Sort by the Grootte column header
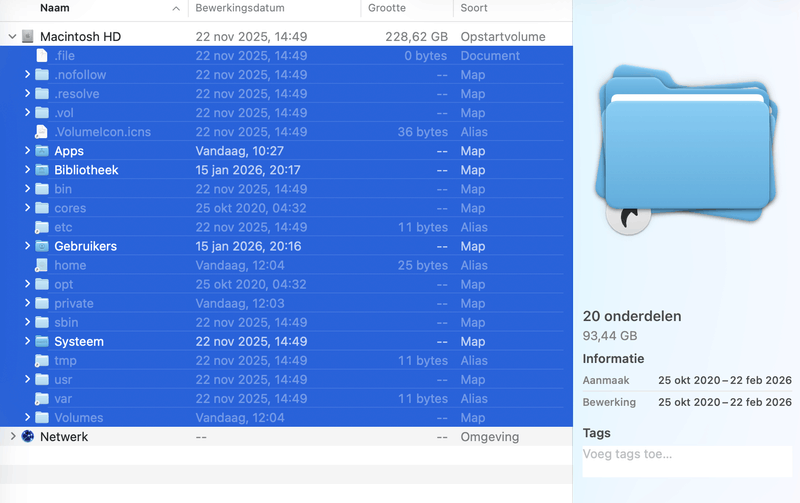Image resolution: width=800 pixels, height=503 pixels. coord(387,8)
